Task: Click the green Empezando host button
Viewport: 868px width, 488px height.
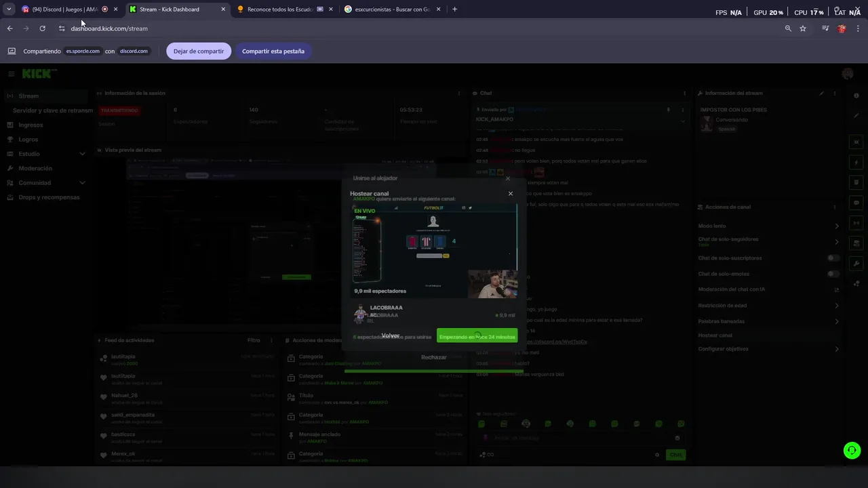Action: pos(477,337)
